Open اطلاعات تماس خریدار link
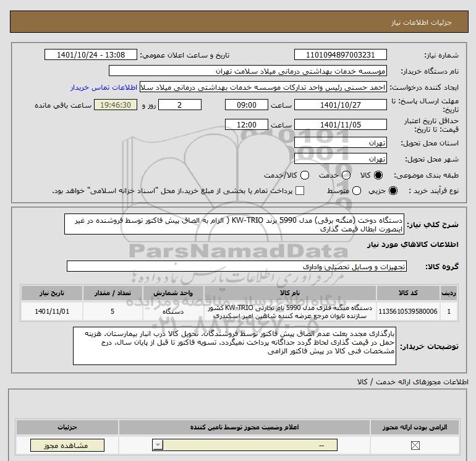 click(x=104, y=87)
